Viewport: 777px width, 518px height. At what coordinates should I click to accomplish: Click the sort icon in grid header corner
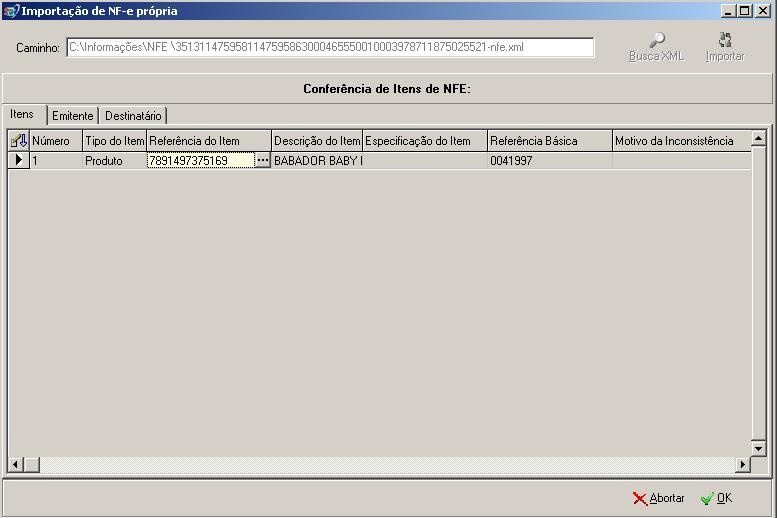point(18,141)
